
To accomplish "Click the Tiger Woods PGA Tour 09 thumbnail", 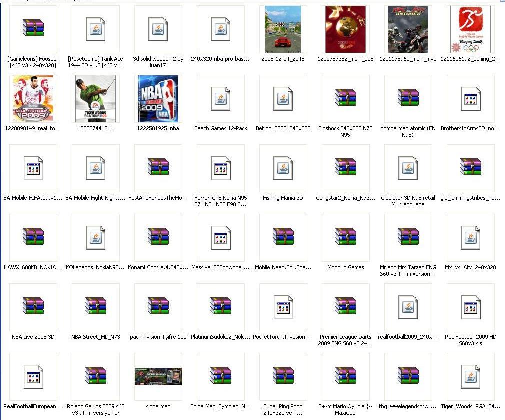I will coord(95,99).
